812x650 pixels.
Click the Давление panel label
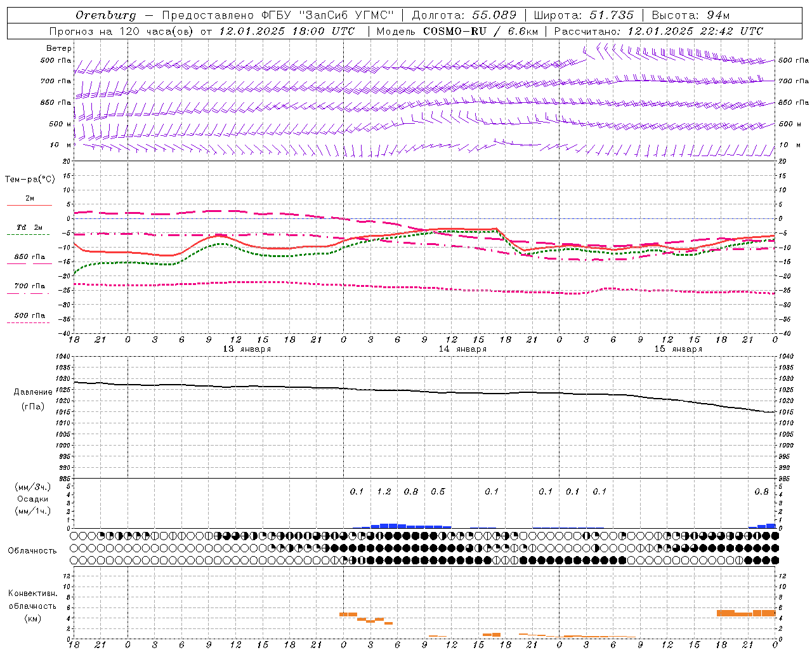tap(33, 392)
